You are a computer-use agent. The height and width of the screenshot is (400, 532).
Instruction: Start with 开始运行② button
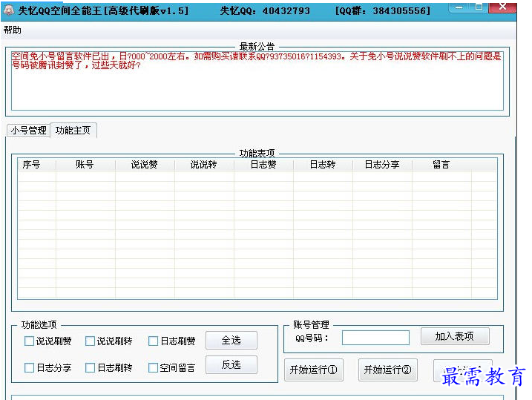coord(388,370)
